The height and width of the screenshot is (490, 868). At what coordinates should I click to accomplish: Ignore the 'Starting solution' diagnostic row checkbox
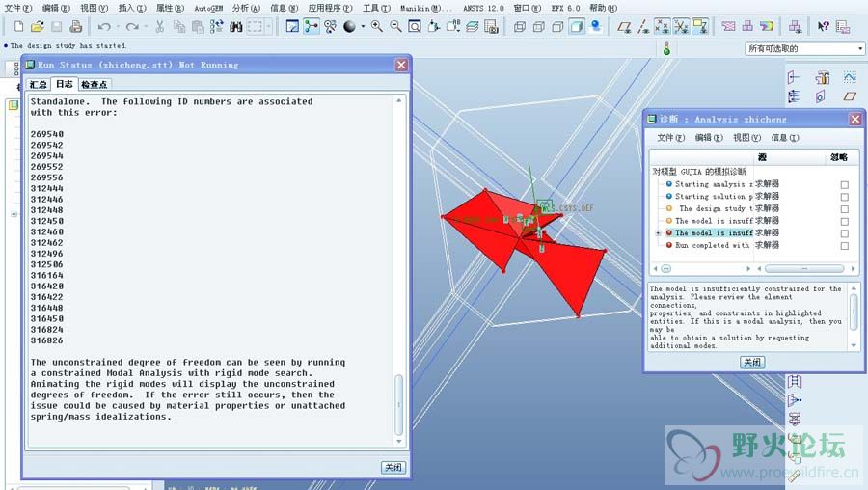click(x=844, y=197)
